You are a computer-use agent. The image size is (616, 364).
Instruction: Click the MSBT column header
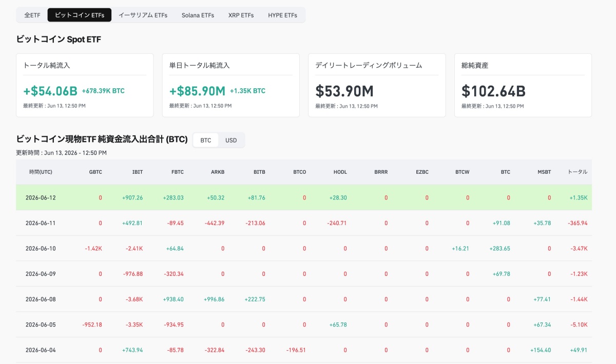(x=544, y=172)
